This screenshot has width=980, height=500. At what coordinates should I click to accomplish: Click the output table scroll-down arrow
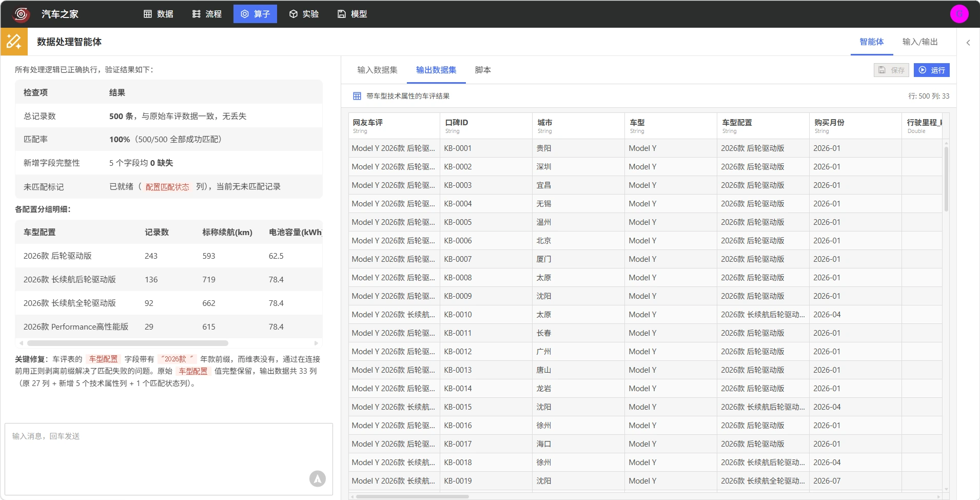click(946, 489)
